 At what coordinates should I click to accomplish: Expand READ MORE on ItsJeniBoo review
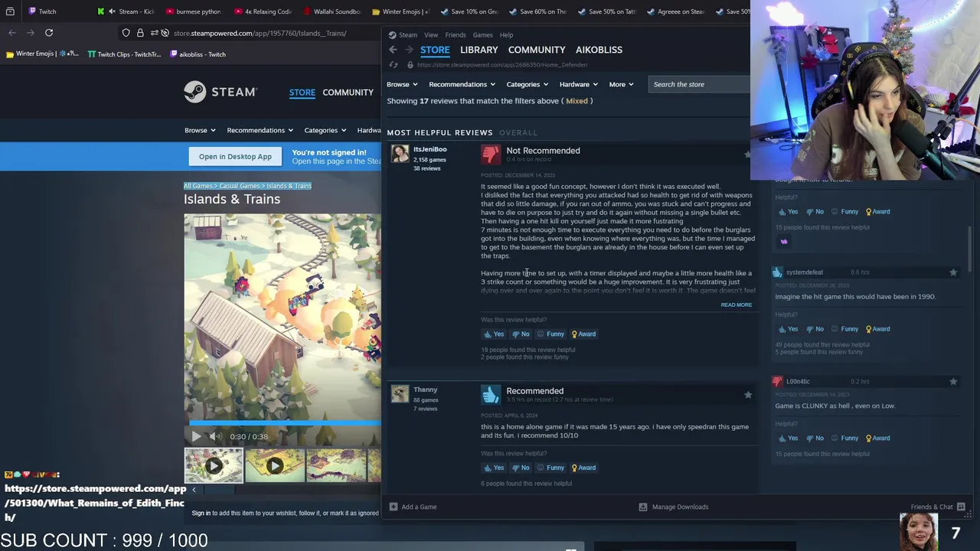coord(736,305)
